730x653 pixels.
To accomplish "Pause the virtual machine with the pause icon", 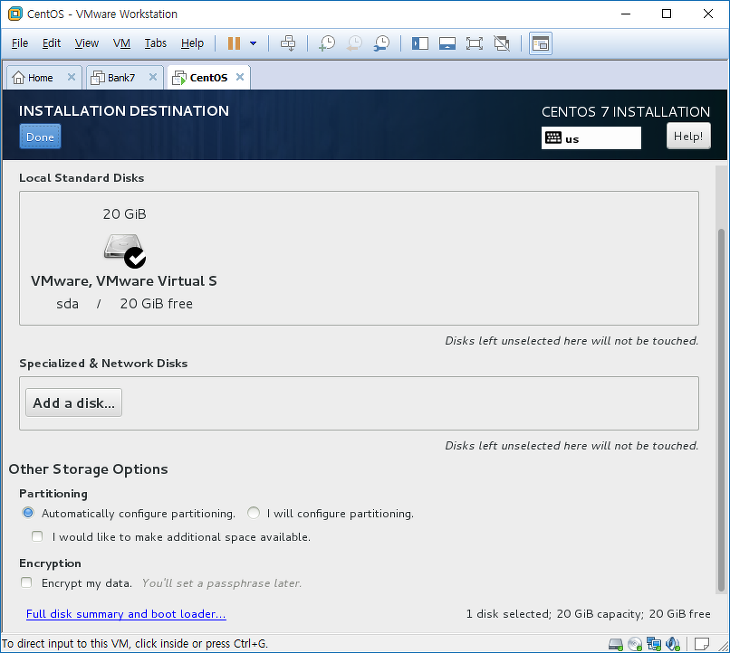I will (234, 43).
